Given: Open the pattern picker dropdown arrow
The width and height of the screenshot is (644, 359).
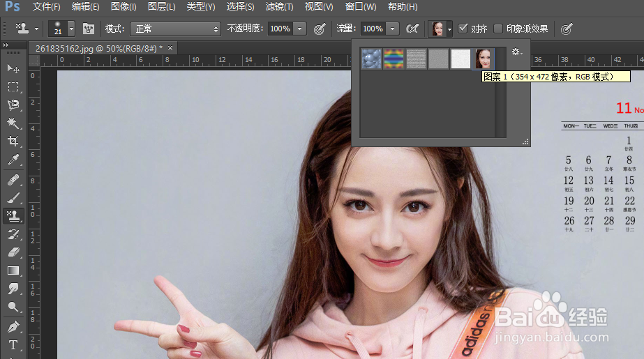Looking at the screenshot, I should click(x=449, y=29).
